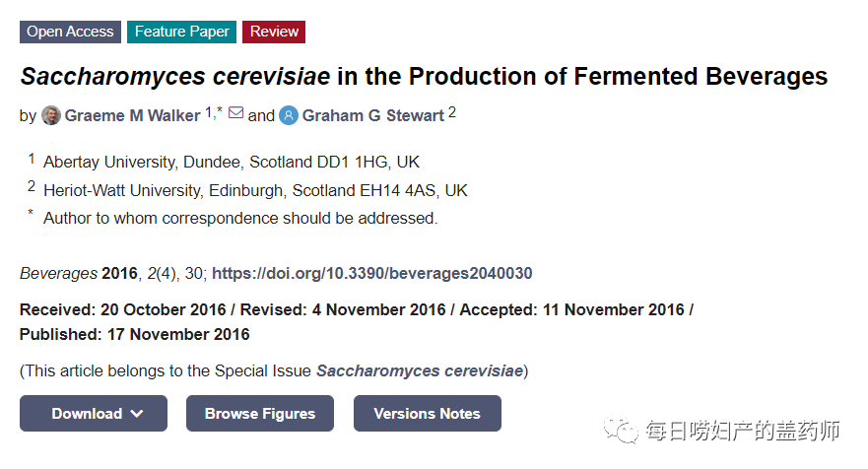Expand the Download dropdown arrow

click(137, 414)
